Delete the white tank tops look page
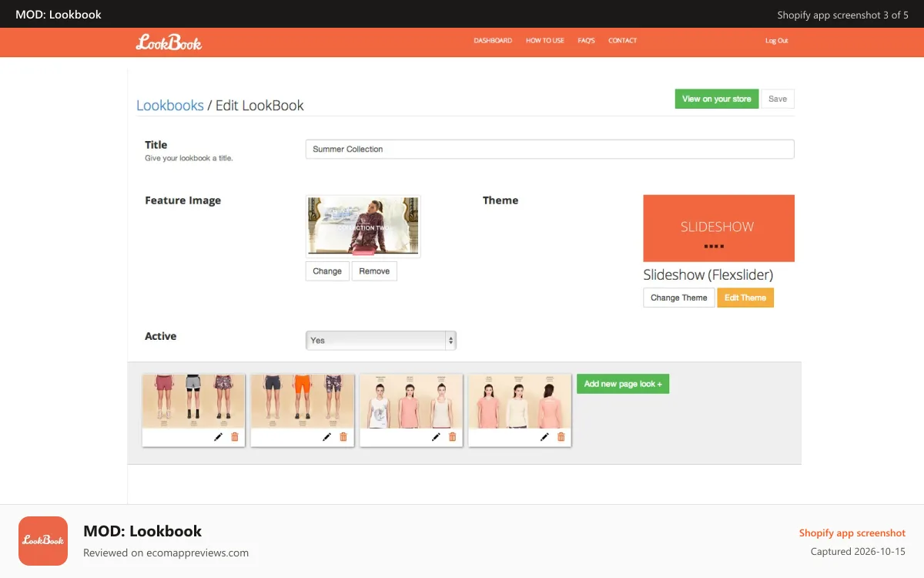The height and width of the screenshot is (578, 924). tap(453, 437)
